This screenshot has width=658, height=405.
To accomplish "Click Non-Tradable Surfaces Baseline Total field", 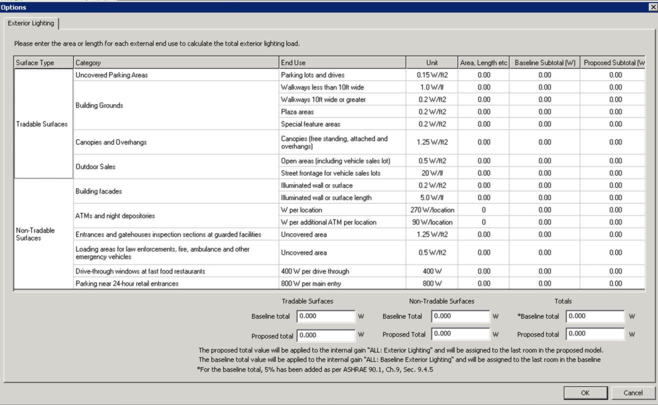I will point(460,316).
